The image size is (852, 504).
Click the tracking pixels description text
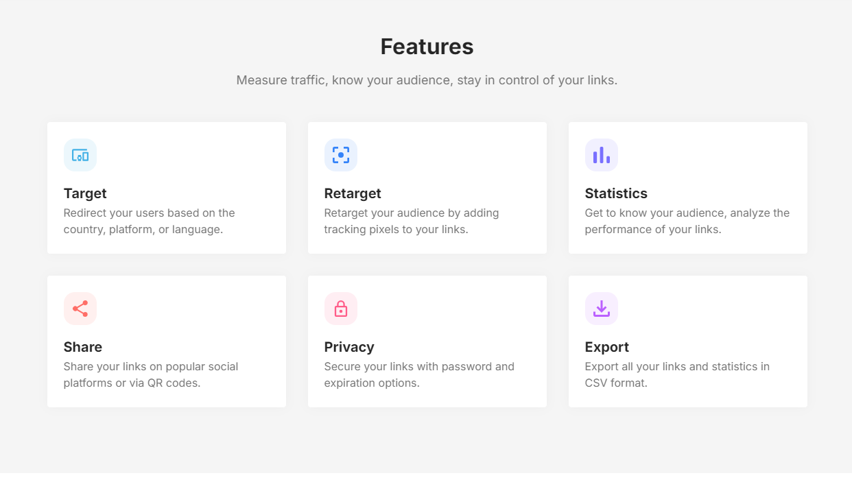tap(412, 221)
